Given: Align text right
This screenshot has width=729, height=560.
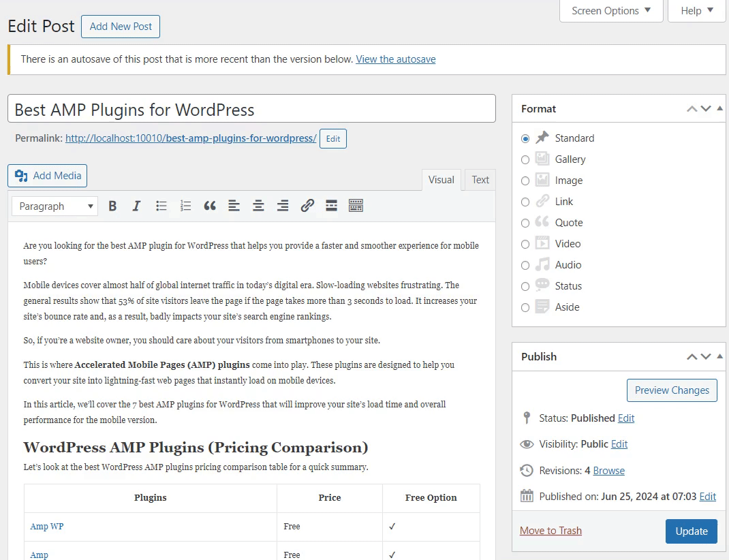Looking at the screenshot, I should point(283,206).
